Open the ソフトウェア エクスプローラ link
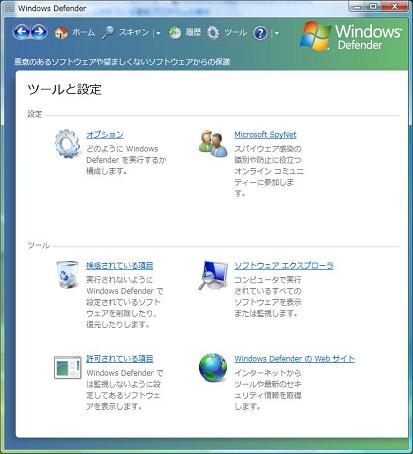The width and height of the screenshot is (413, 454). pyautogui.click(x=284, y=266)
